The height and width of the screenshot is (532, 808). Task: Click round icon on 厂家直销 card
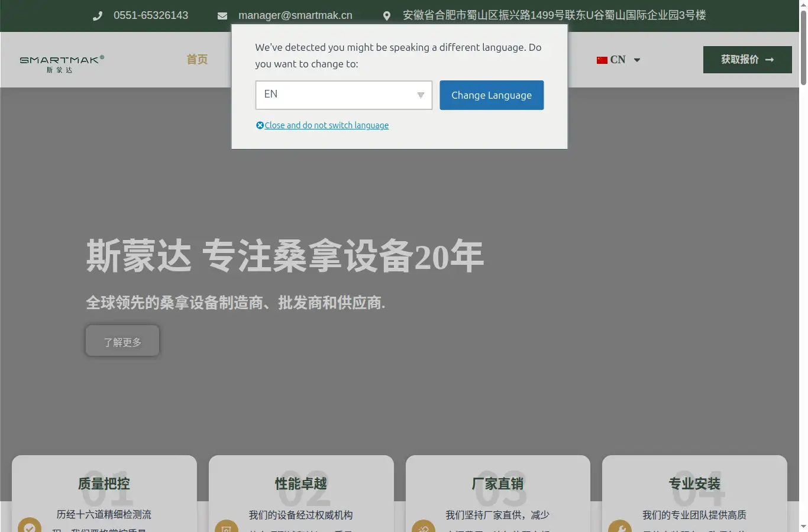tap(424, 527)
